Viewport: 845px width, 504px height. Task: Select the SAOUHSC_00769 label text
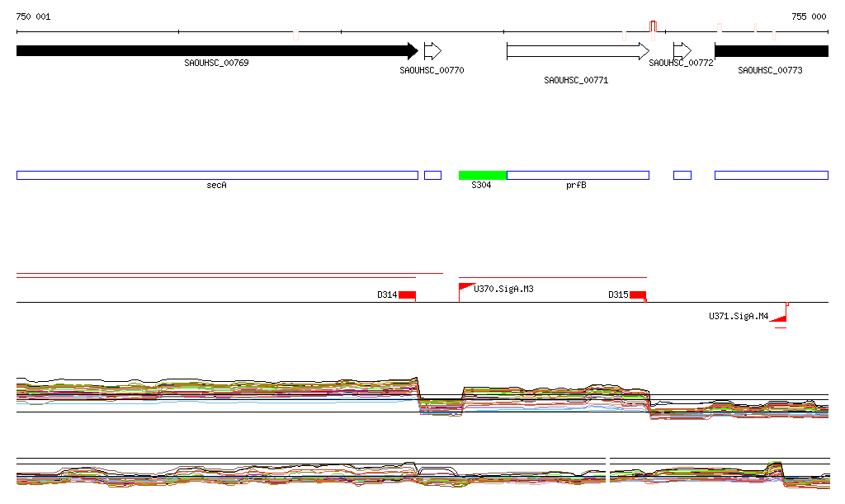click(216, 63)
